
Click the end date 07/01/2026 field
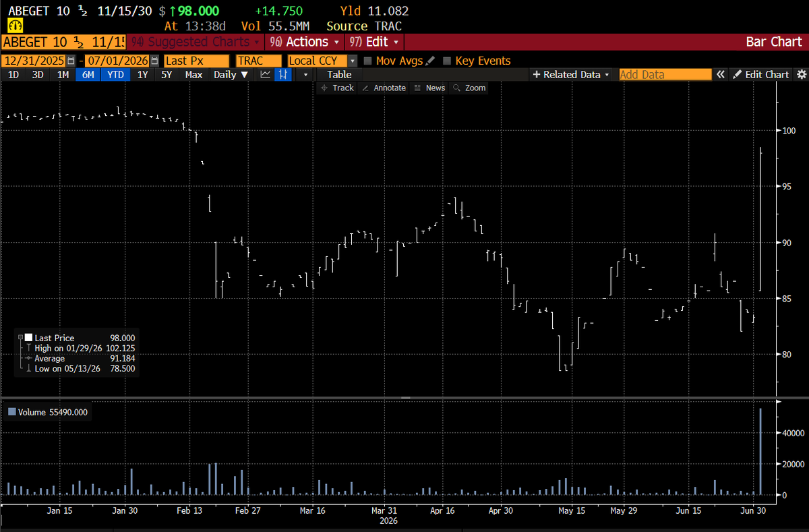point(117,61)
